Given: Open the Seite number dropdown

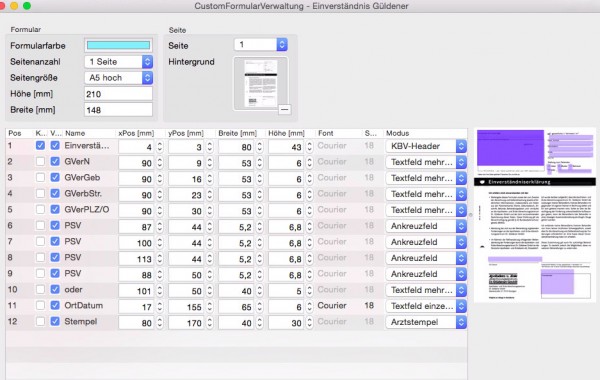Looking at the screenshot, I should tap(261, 45).
